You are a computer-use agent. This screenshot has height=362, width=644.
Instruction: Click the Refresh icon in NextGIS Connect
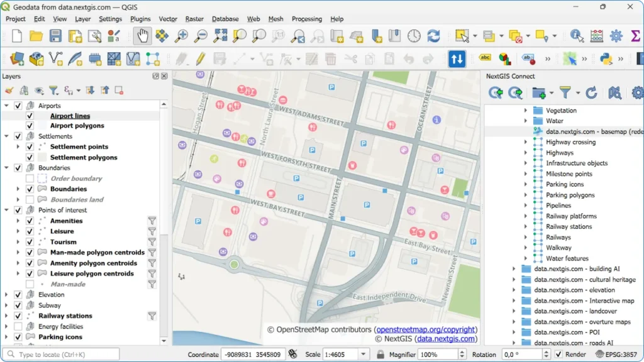pyautogui.click(x=591, y=92)
